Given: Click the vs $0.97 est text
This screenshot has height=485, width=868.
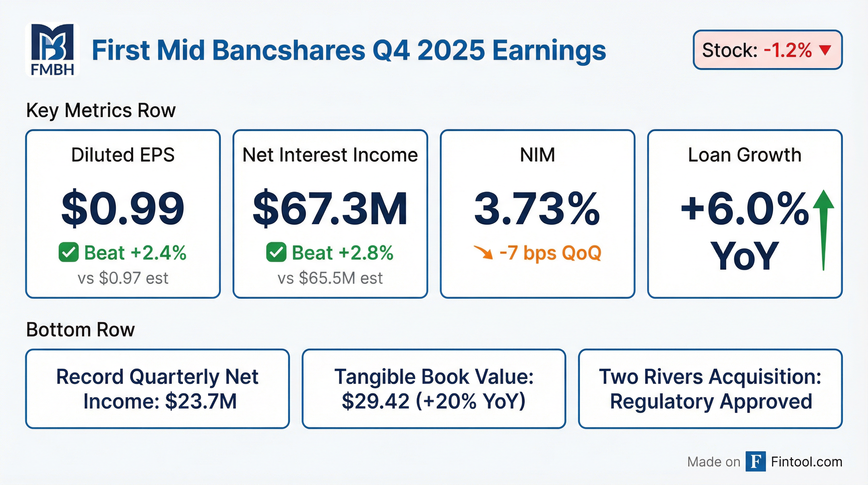Looking at the screenshot, I should 123,278.
